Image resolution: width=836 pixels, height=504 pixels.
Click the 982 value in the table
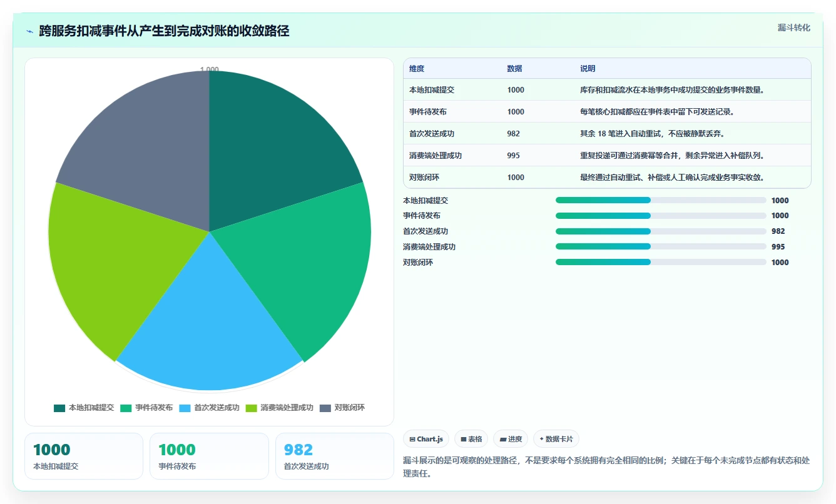[513, 134]
